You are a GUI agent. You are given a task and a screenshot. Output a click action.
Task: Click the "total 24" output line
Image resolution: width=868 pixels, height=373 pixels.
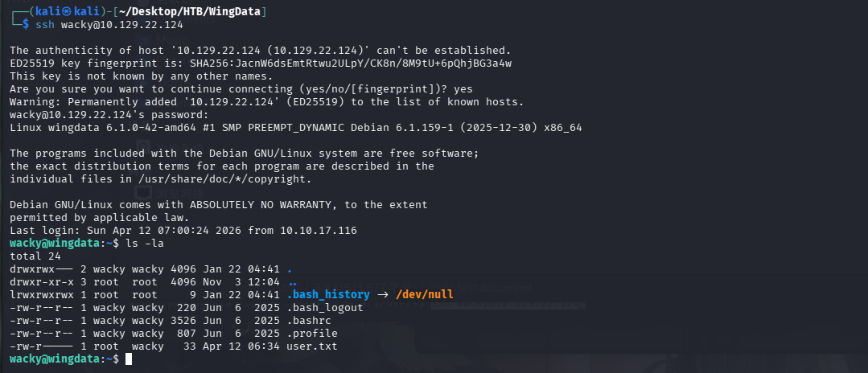pyautogui.click(x=32, y=256)
